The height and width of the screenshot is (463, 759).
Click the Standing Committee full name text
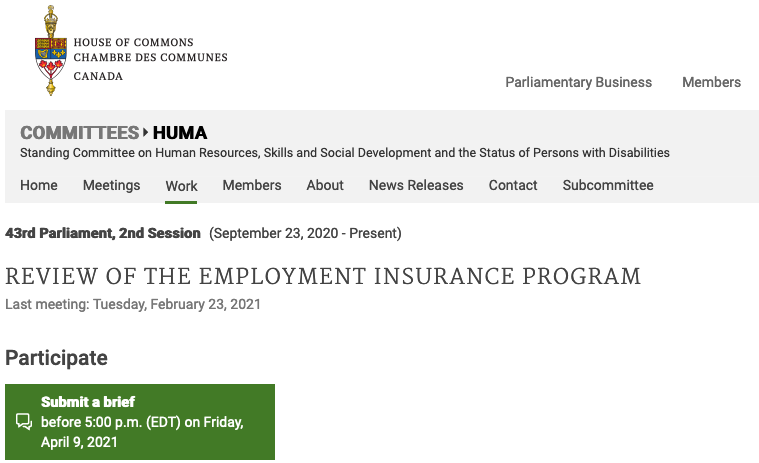(345, 153)
